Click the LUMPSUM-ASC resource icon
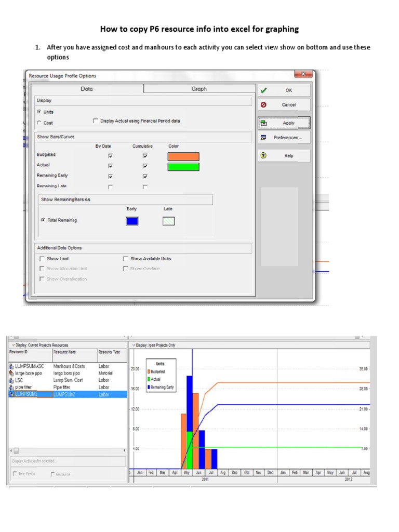399x532 pixels. point(11,366)
